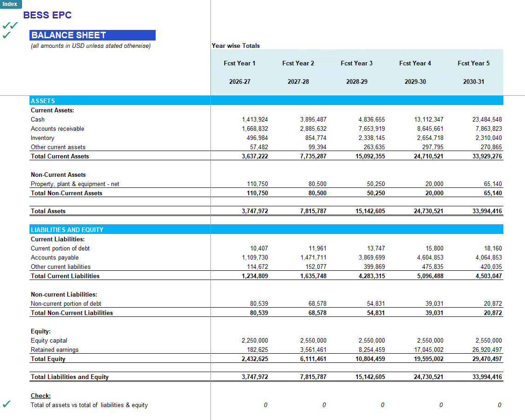
Task: Click the BALANCE SHEET header banner
Action: click(x=92, y=35)
